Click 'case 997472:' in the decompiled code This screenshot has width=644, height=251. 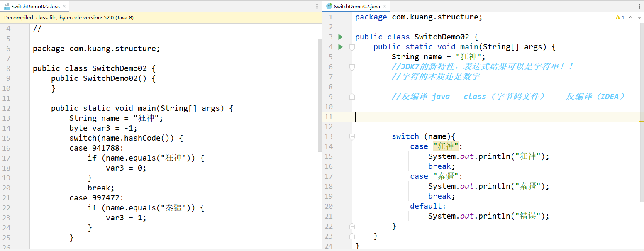[97, 198]
